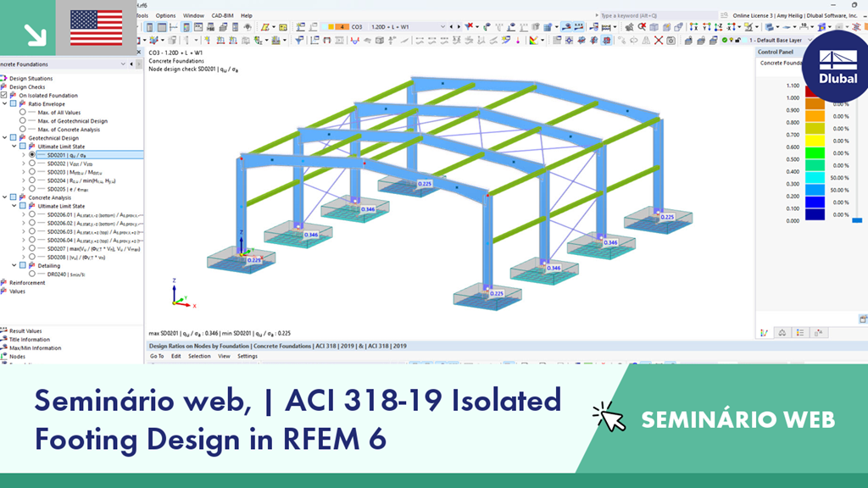Click the first Control Panel bottom tab icon
Screen dimensions: 868x488
(x=765, y=332)
